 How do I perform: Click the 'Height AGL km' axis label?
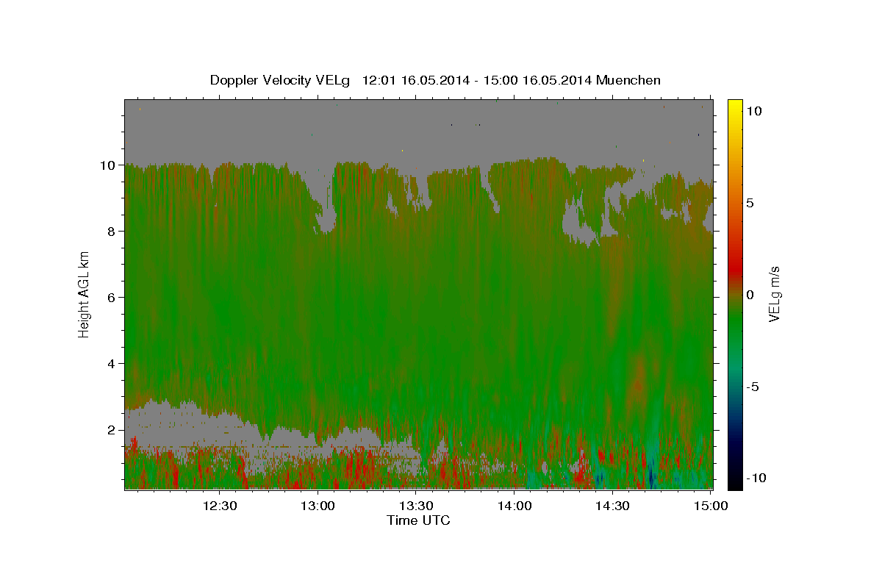tap(85, 293)
